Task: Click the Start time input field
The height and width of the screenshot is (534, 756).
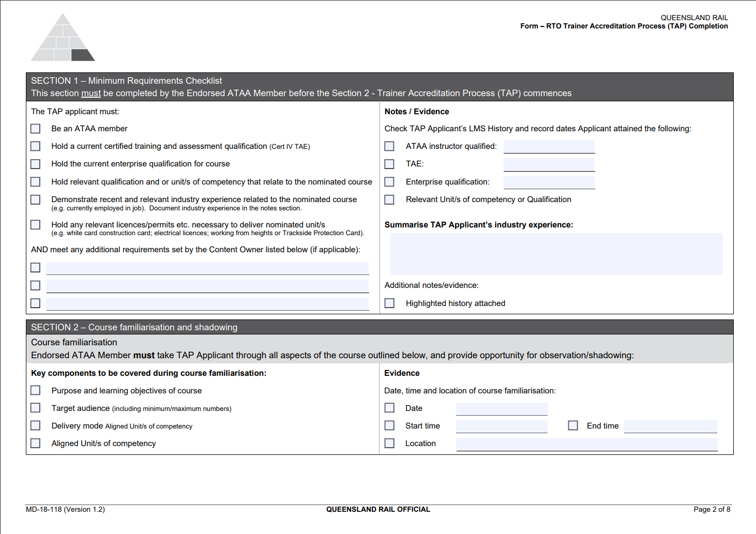Action: pos(501,426)
